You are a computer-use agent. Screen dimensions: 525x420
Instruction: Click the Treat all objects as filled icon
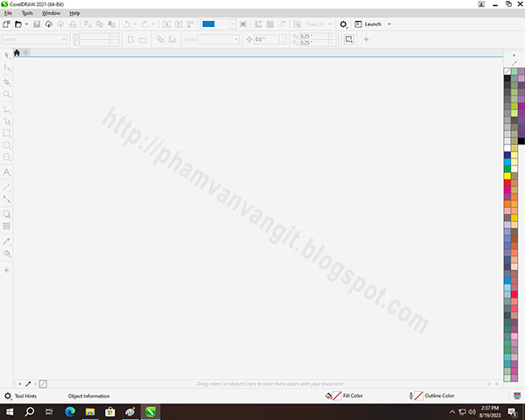coord(349,39)
